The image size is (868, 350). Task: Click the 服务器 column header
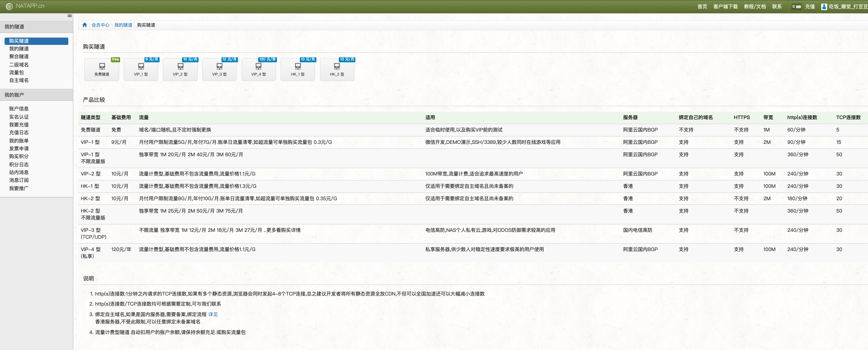pyautogui.click(x=630, y=118)
